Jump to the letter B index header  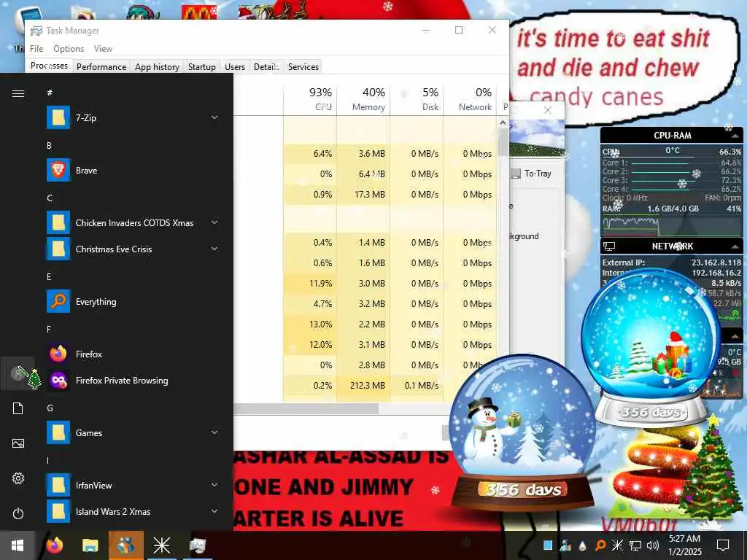point(49,145)
